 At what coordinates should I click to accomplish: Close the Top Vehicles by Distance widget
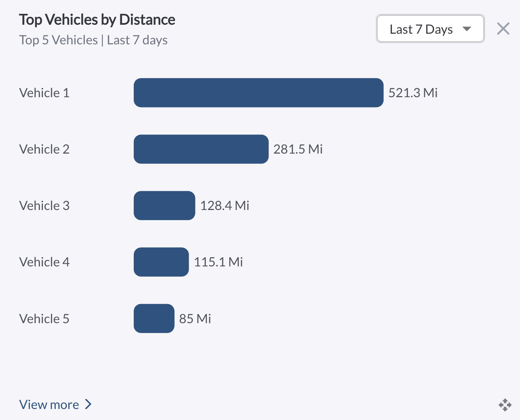(503, 29)
